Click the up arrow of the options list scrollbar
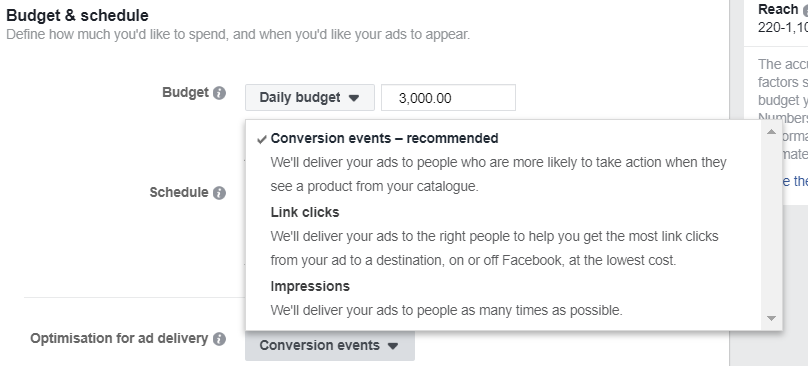 [x=771, y=132]
